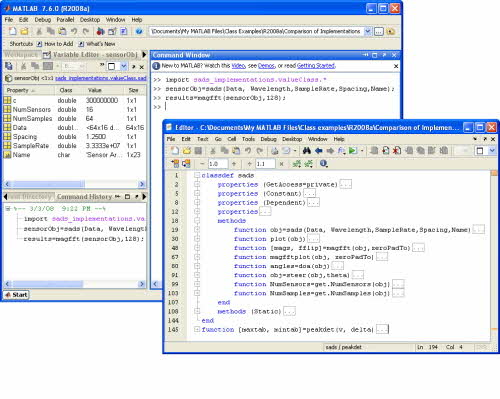Click the blue Back arrow in Editor toolbar

point(319,151)
